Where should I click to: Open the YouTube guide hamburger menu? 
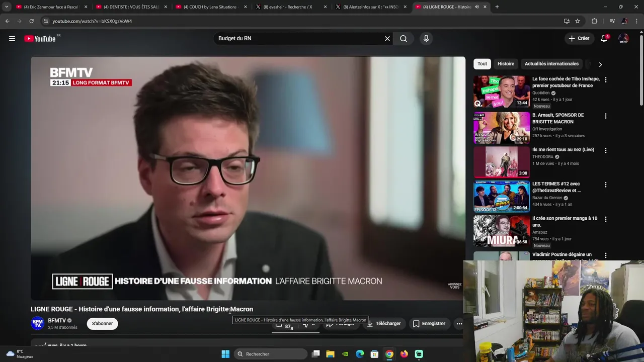click(12, 39)
